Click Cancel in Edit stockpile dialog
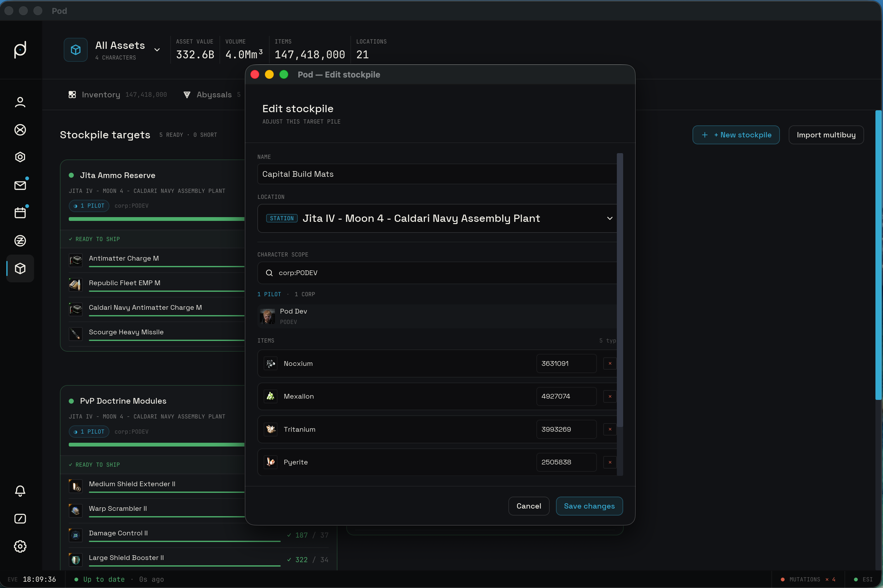 pos(529,506)
